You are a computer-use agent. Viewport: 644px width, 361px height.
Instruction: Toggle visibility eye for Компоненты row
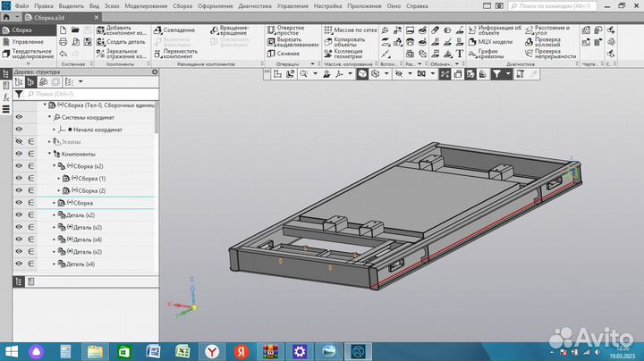click(19, 154)
